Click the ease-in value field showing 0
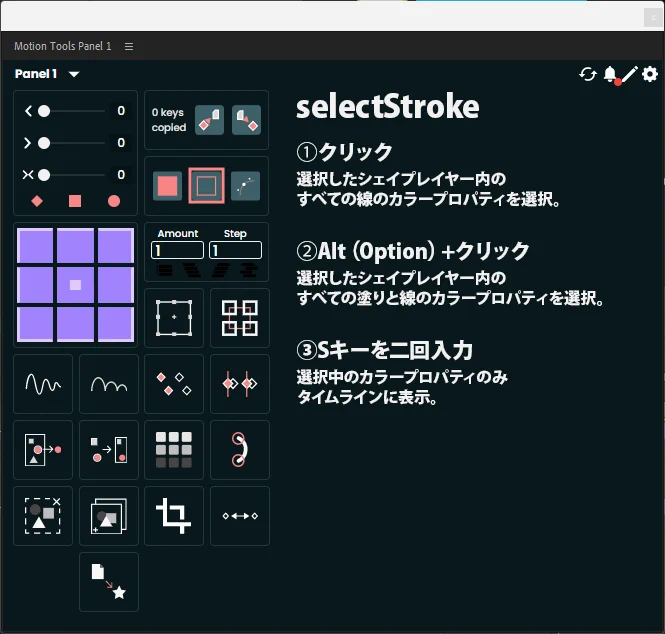The height and width of the screenshot is (634, 665). [x=121, y=111]
